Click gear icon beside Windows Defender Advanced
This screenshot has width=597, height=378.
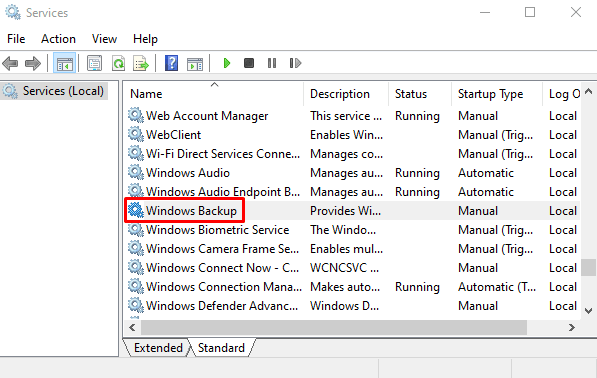pyautogui.click(x=136, y=306)
